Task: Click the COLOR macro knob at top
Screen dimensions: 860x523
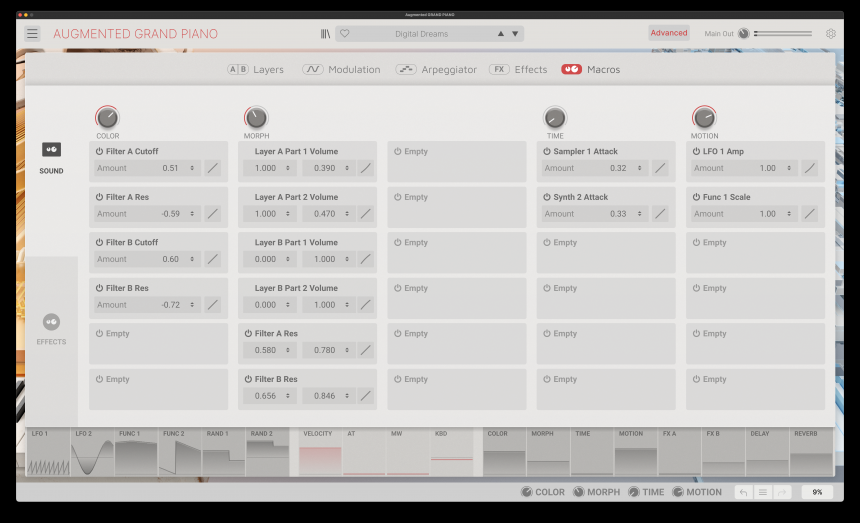Action: point(108,117)
